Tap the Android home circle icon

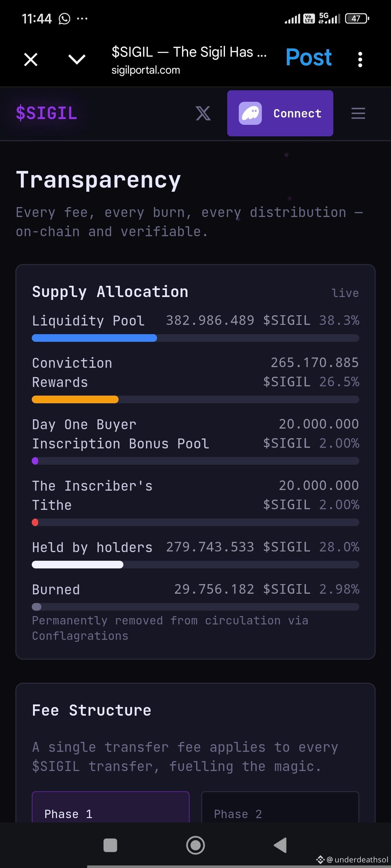point(195,845)
